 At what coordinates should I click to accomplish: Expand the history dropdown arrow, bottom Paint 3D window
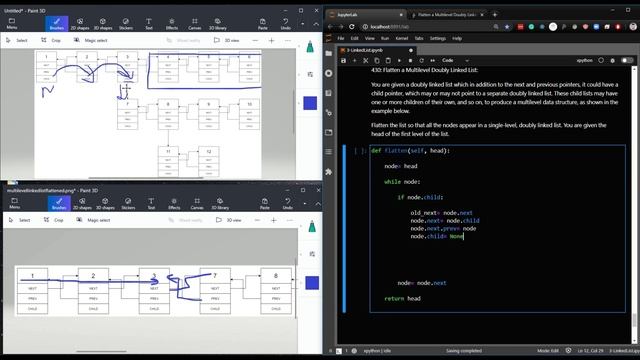point(304,203)
